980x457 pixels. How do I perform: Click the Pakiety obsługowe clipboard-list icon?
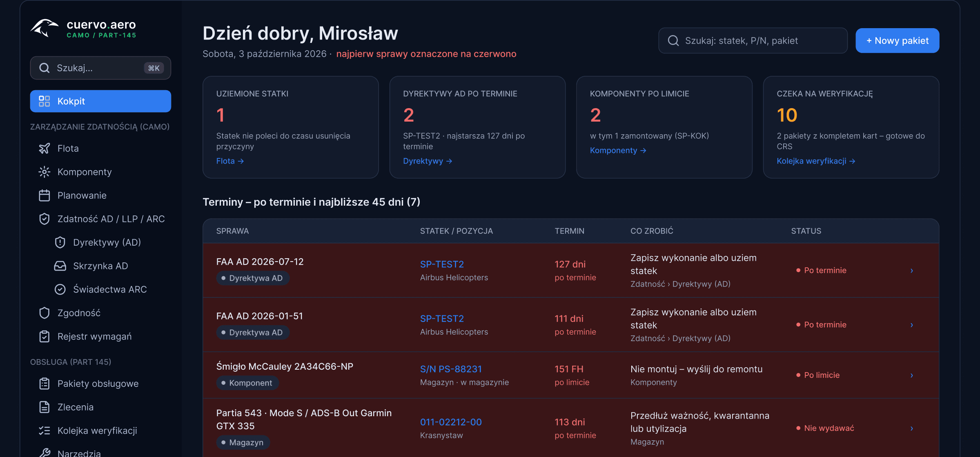click(44, 384)
